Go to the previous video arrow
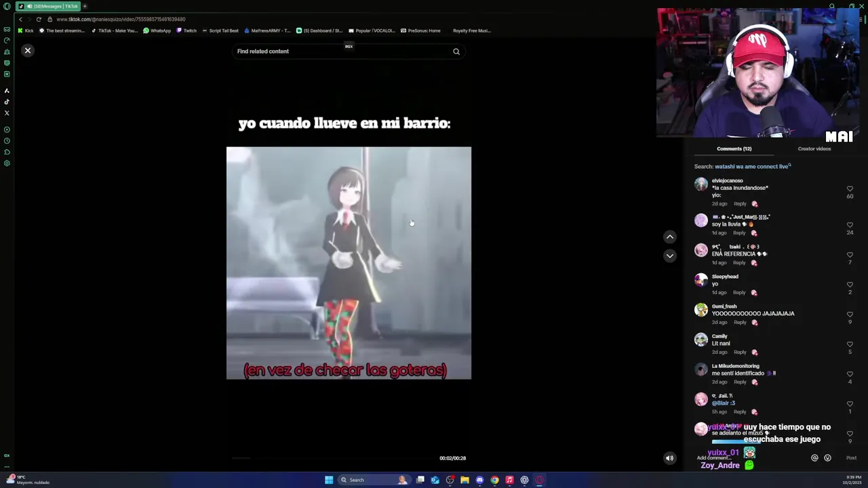 [669, 237]
